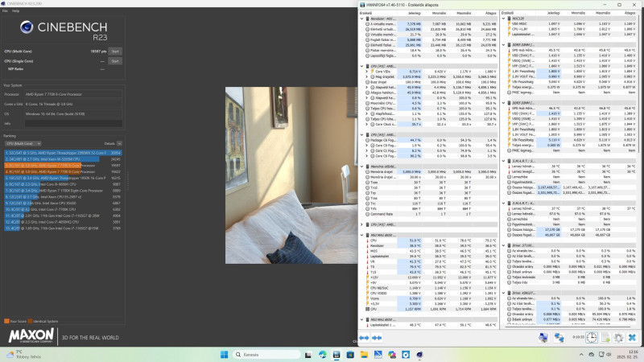Select ranking row 5 Threadripper 1950X
This screenshot has width=644, height=362.
63,178
